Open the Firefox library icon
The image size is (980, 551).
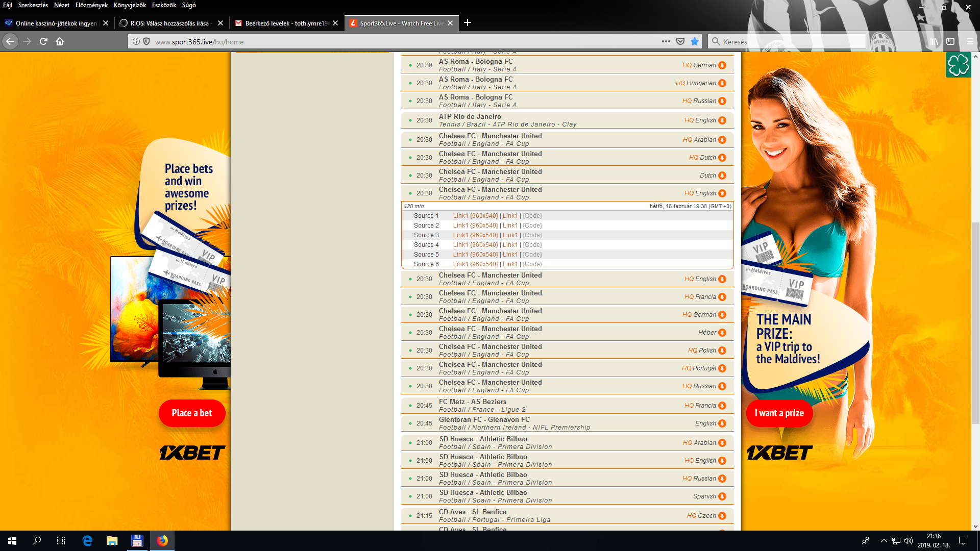934,41
